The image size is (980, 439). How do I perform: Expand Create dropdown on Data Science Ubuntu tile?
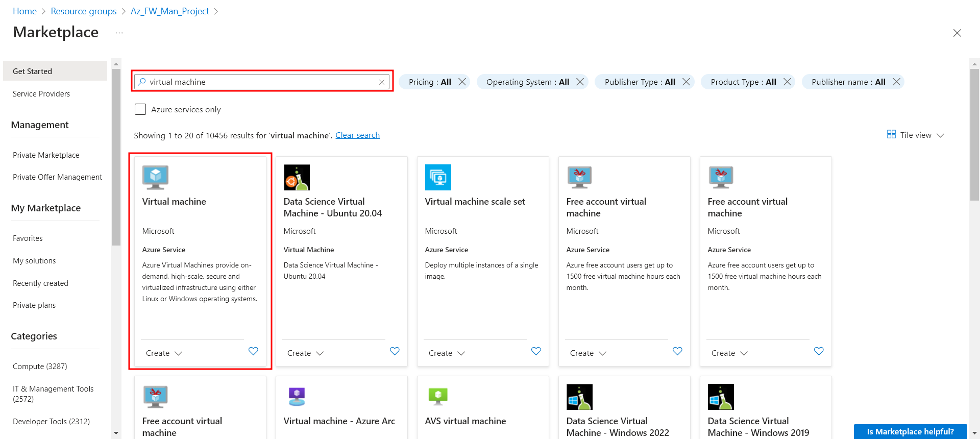coord(305,353)
